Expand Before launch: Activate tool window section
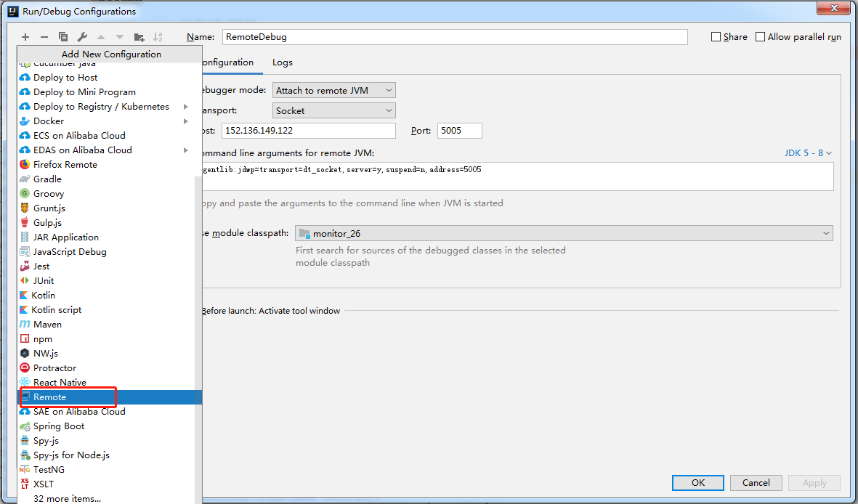858x504 pixels. click(271, 311)
